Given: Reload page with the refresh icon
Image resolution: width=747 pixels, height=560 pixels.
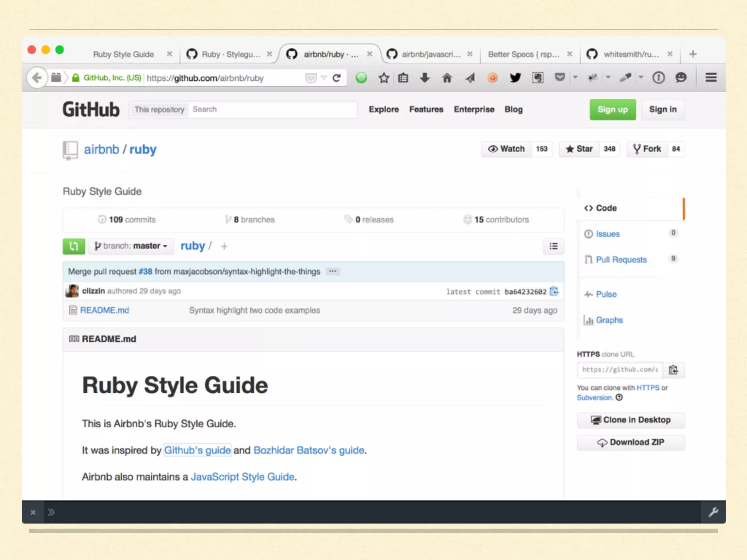Looking at the screenshot, I should pos(336,77).
